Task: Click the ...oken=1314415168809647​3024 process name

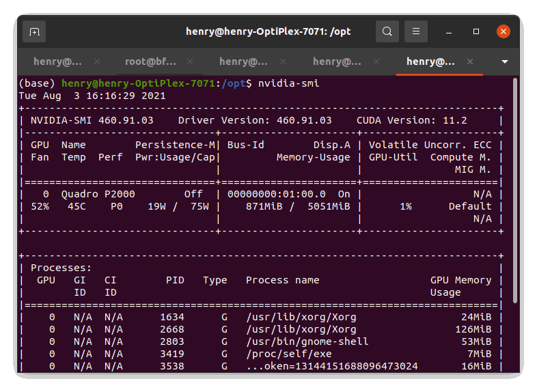Action: click(332, 367)
